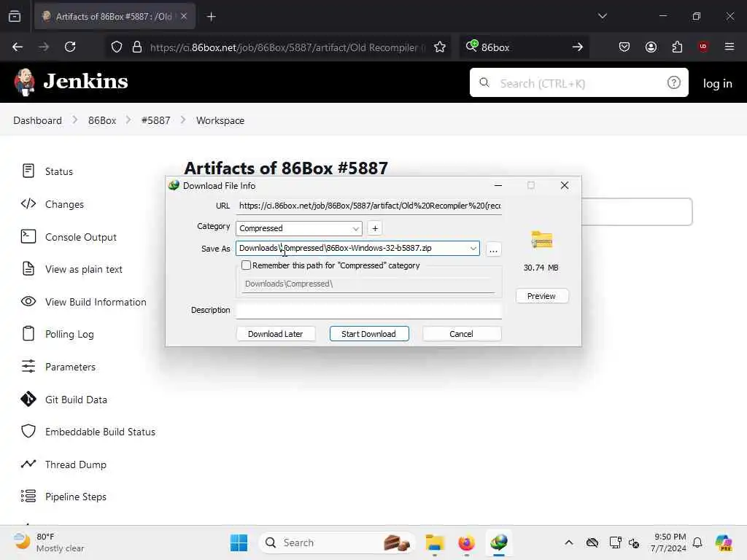Click the Pipeline Steps list icon
This screenshot has width=747, height=560.
(x=28, y=496)
